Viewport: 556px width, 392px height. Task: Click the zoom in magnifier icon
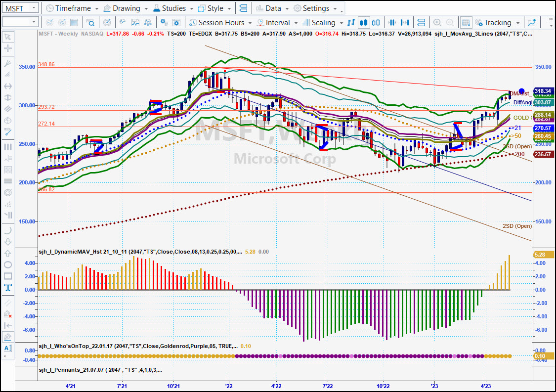[x=437, y=23]
